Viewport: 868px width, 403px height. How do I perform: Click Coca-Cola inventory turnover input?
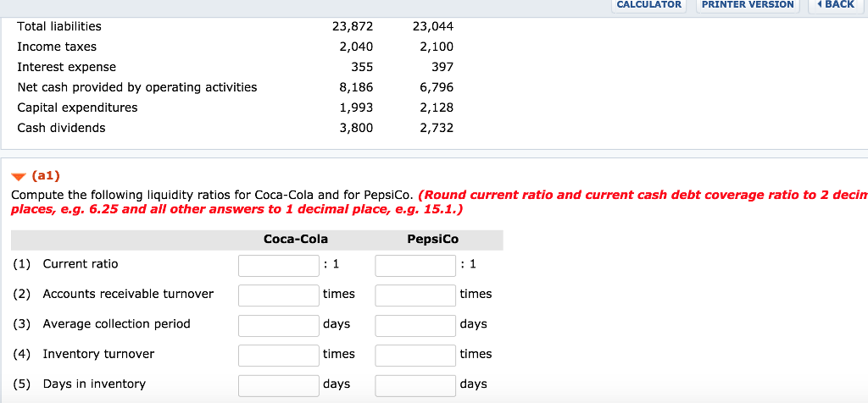[278, 355]
